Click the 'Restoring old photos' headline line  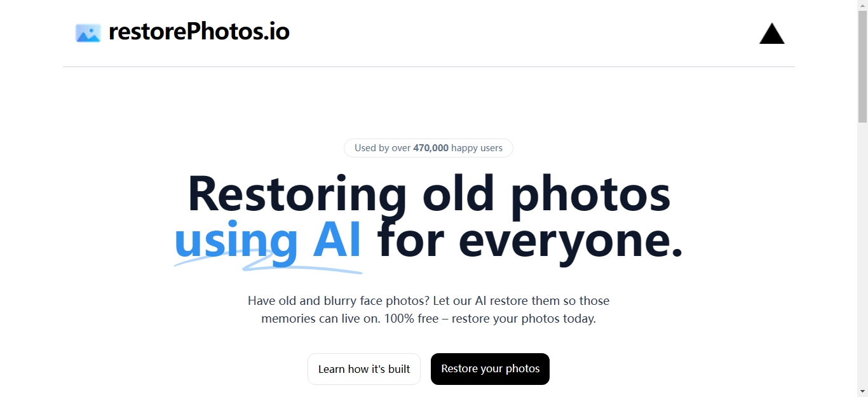429,193
